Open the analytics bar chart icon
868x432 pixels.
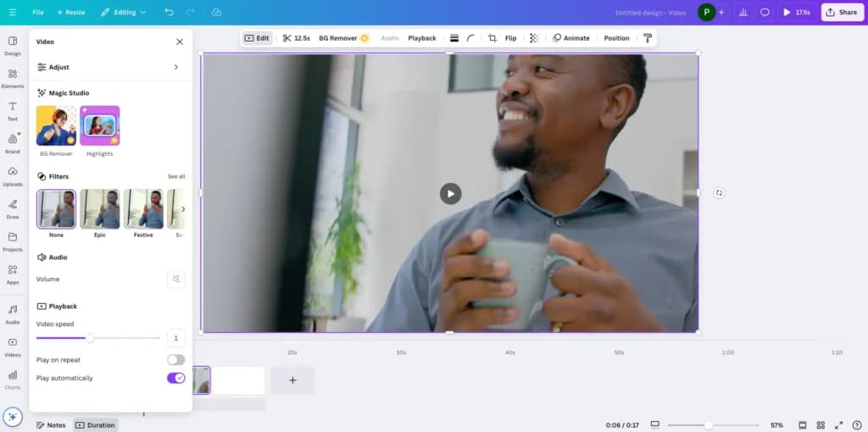[x=743, y=12]
